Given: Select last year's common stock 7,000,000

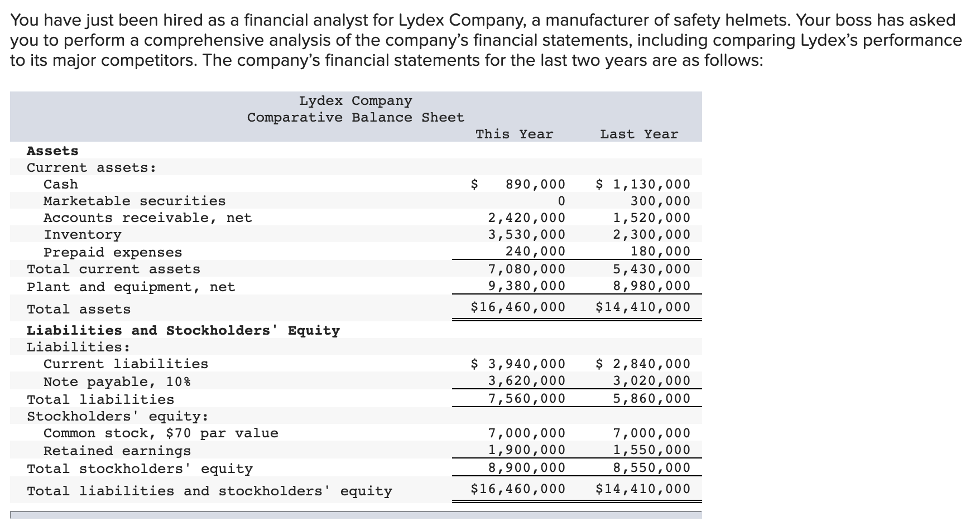Looking at the screenshot, I should (x=652, y=433).
